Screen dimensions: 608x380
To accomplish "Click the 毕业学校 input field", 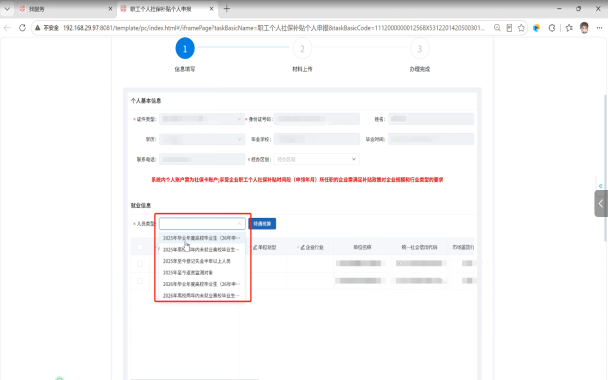I will pos(316,139).
